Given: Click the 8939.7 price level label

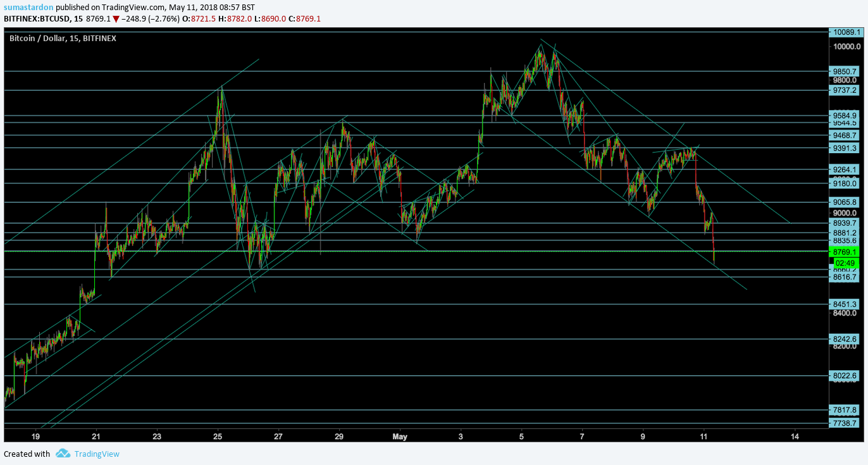Looking at the screenshot, I should [845, 223].
